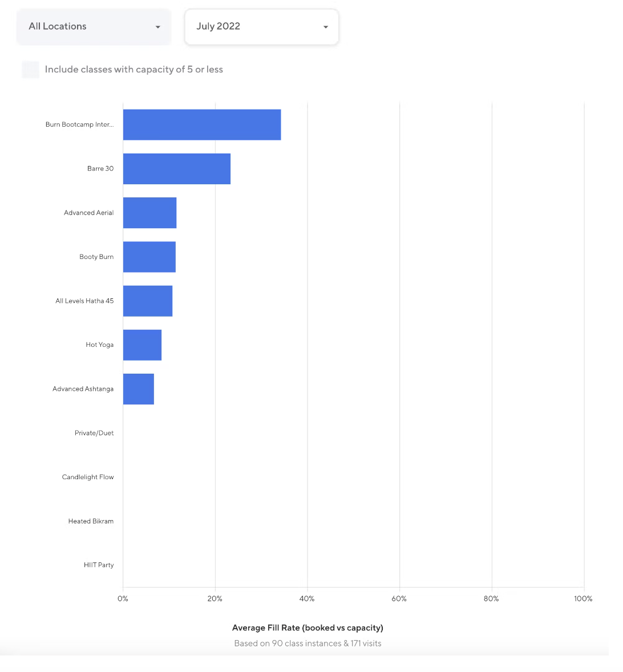
Task: Select the All Levels Hatha 45 bar
Action: tap(148, 301)
